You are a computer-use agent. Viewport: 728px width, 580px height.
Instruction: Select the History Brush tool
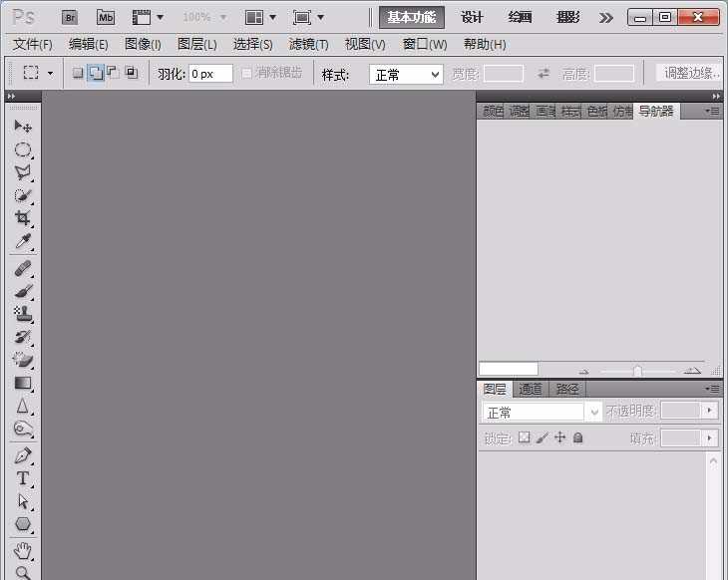point(23,337)
